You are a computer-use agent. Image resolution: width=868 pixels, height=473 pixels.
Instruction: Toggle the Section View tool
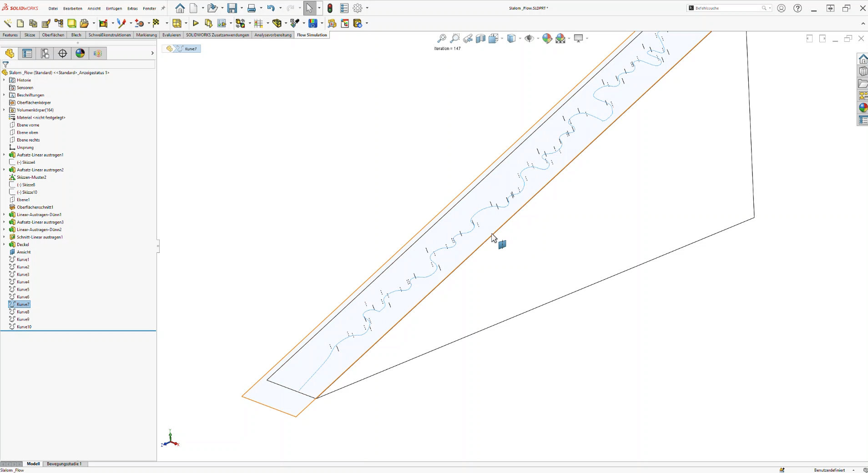pyautogui.click(x=480, y=39)
